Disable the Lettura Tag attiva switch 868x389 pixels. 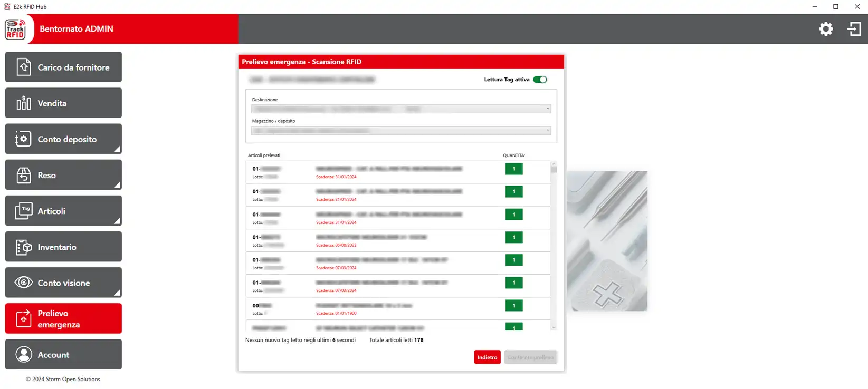(x=540, y=80)
